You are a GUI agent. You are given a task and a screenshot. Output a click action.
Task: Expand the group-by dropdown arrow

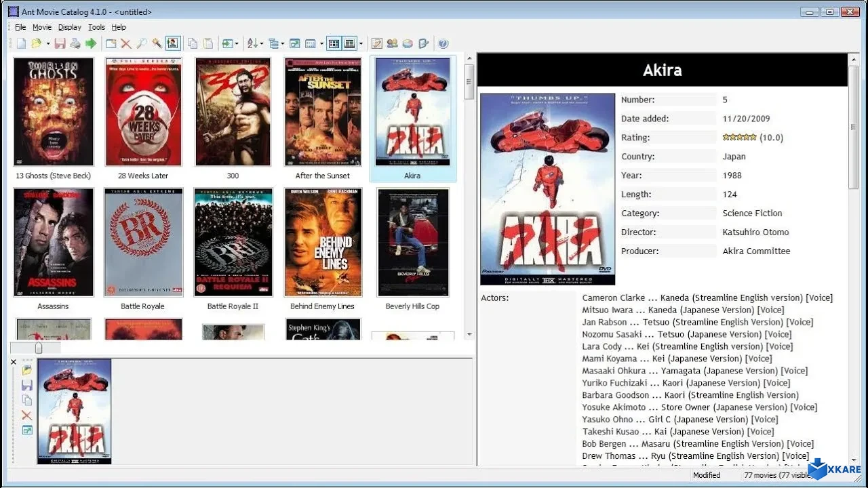point(283,43)
